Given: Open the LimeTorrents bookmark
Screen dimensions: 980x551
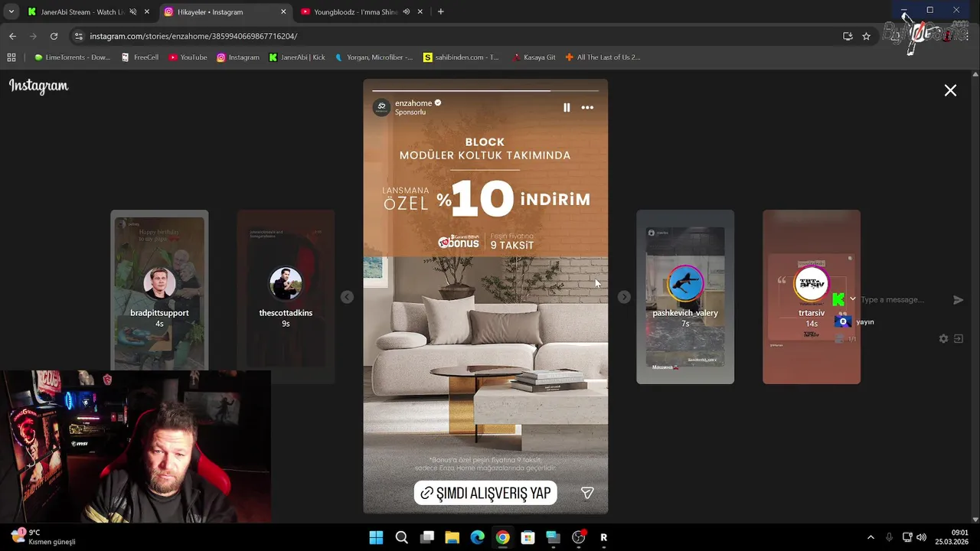Looking at the screenshot, I should click(x=72, y=57).
